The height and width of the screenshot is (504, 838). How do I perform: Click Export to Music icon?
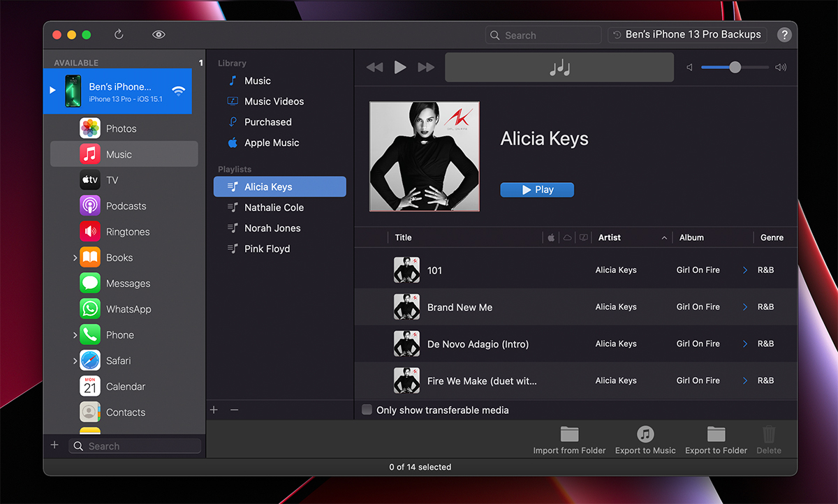click(x=645, y=435)
